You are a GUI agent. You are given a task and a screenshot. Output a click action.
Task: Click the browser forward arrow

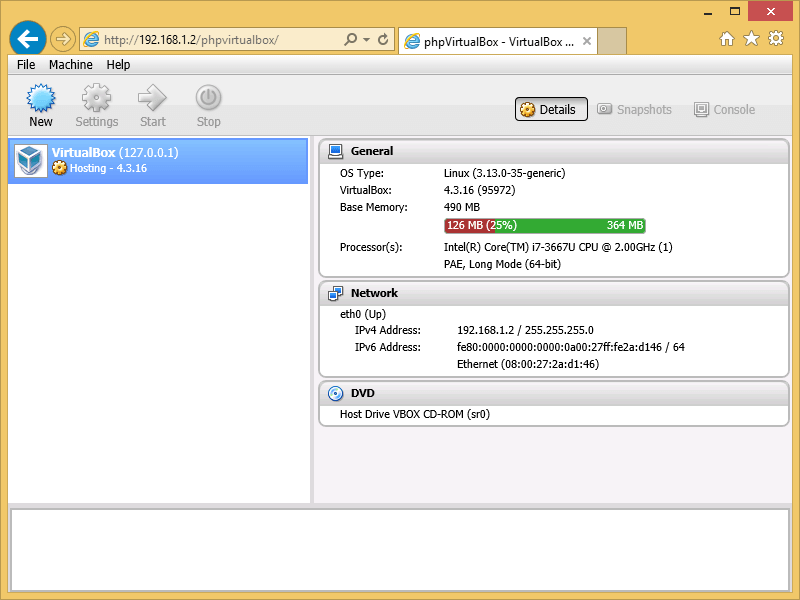tap(63, 39)
